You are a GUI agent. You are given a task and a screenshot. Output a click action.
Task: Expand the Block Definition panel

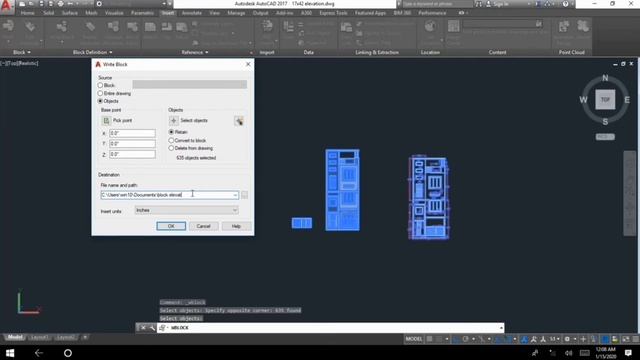pos(92,52)
